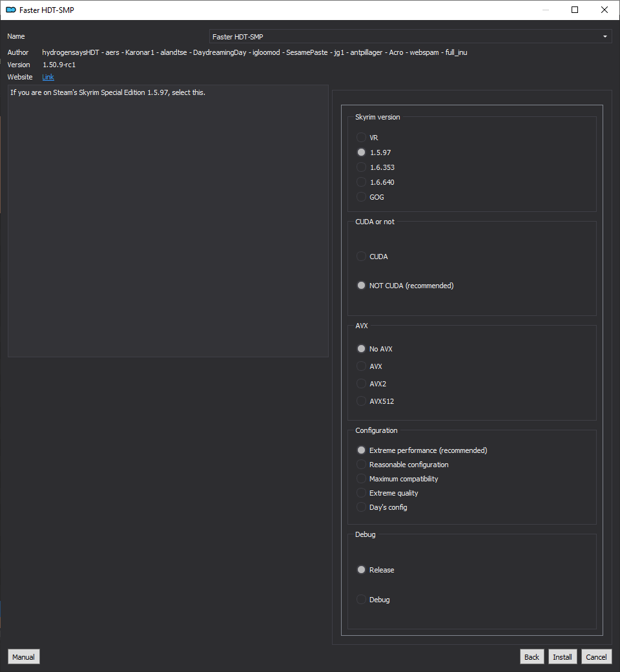The image size is (620, 672).
Task: Click the Faster HDT-SMP title bar icon
Action: click(11, 10)
